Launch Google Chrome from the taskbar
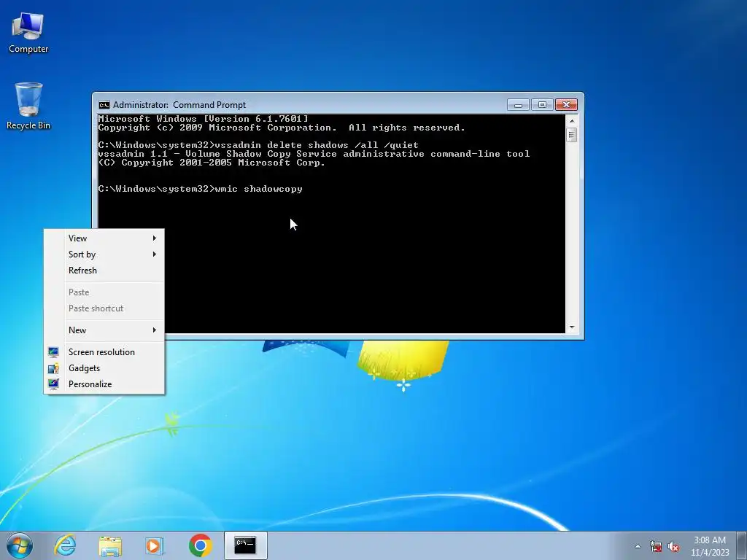Screen dimensions: 747x560 (x=200, y=545)
